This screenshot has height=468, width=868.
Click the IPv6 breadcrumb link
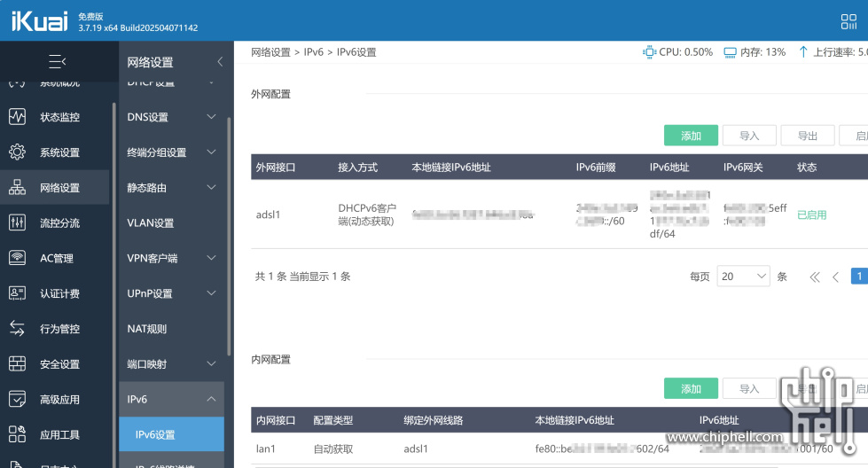(313, 52)
